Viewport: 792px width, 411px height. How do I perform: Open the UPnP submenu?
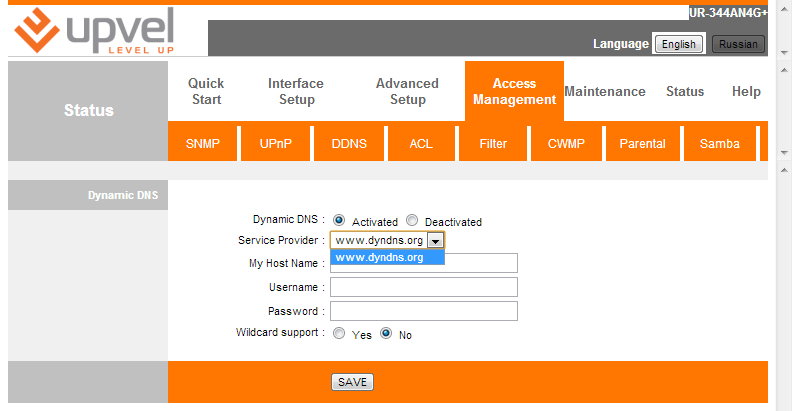pyautogui.click(x=276, y=143)
